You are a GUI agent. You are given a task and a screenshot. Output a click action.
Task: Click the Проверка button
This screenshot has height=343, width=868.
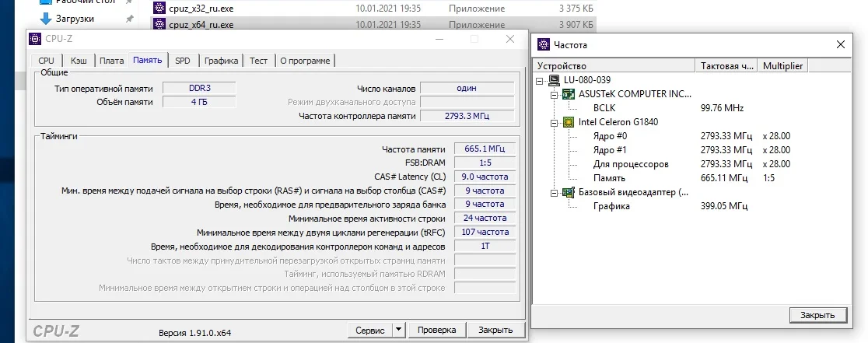pos(437,331)
